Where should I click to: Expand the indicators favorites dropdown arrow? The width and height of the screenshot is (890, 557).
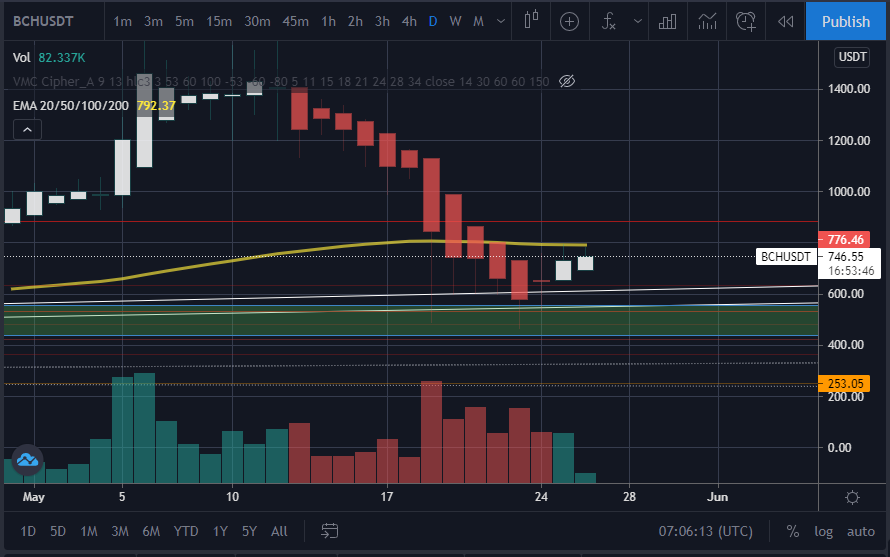(x=637, y=21)
